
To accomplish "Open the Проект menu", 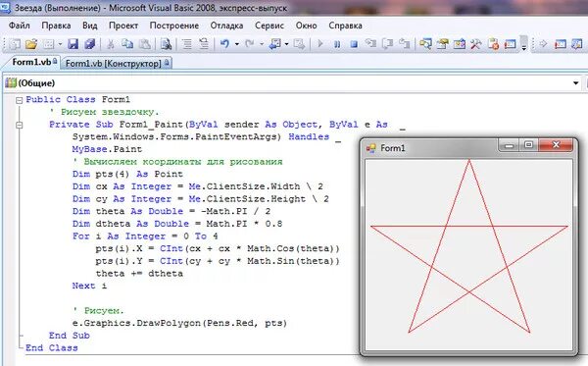I will [x=123, y=26].
